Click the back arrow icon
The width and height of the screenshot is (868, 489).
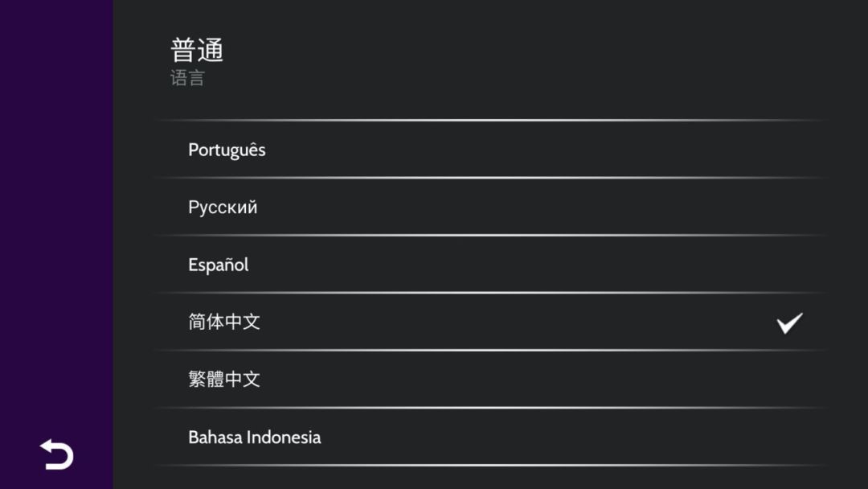[x=56, y=454]
